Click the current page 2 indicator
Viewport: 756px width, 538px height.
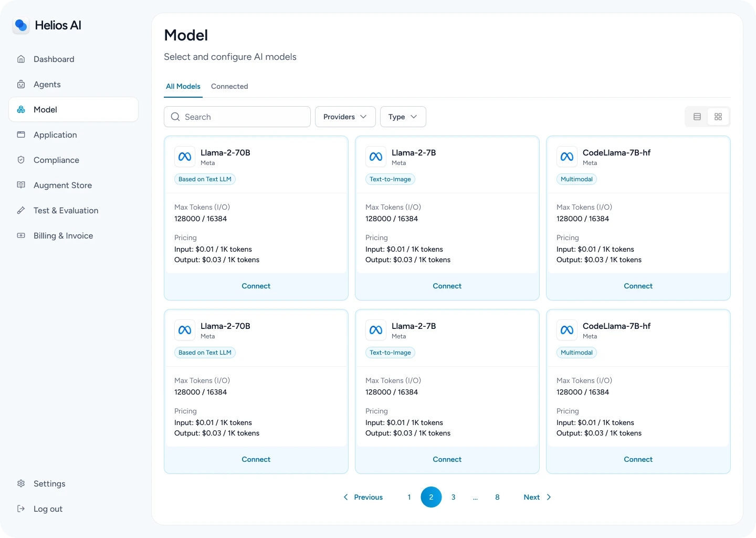click(431, 497)
